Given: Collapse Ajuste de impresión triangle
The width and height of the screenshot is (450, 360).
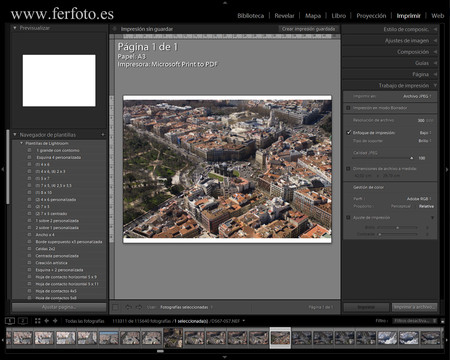Looking at the screenshot, I should point(432,218).
